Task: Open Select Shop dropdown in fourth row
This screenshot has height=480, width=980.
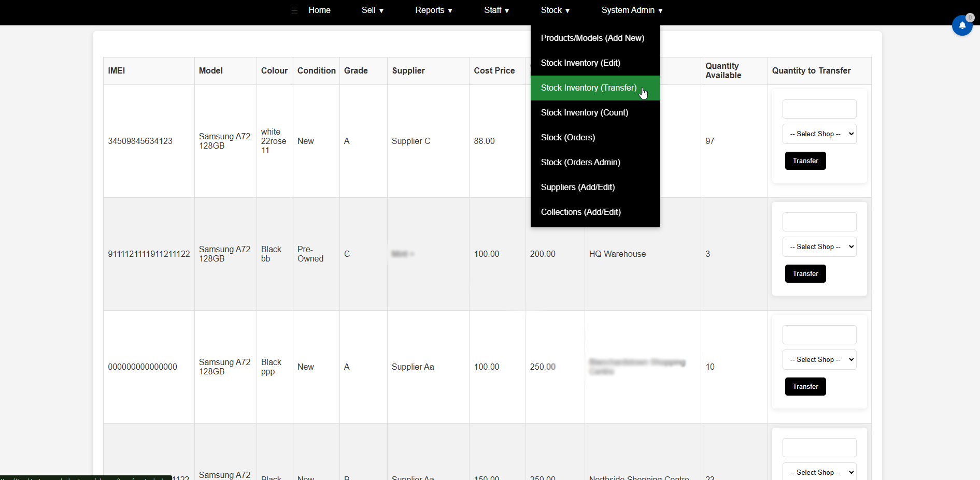Action: (819, 472)
